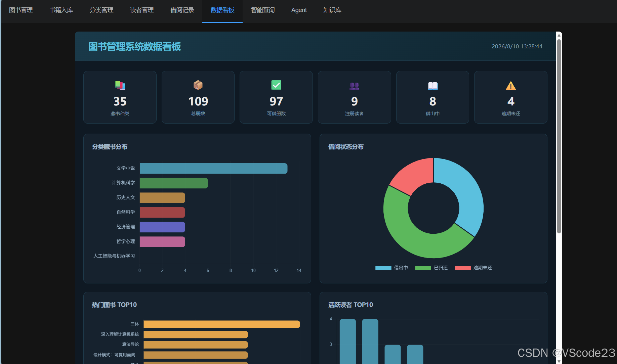The width and height of the screenshot is (617, 364).
Task: Click the 藏书种类 label under 35
Action: pyautogui.click(x=120, y=113)
